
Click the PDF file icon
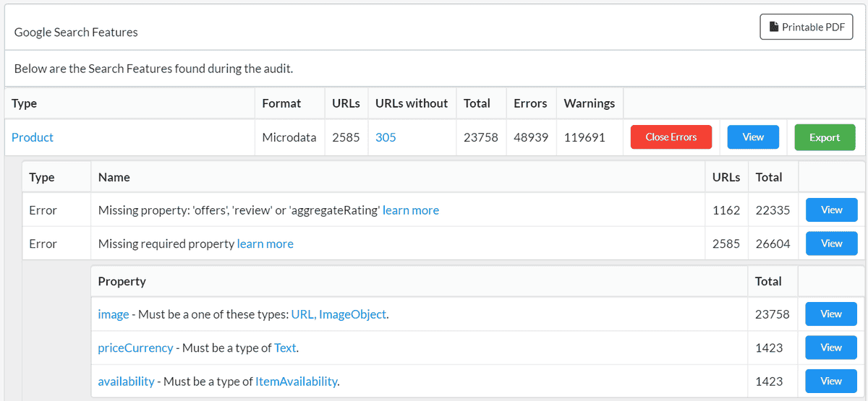tap(774, 27)
